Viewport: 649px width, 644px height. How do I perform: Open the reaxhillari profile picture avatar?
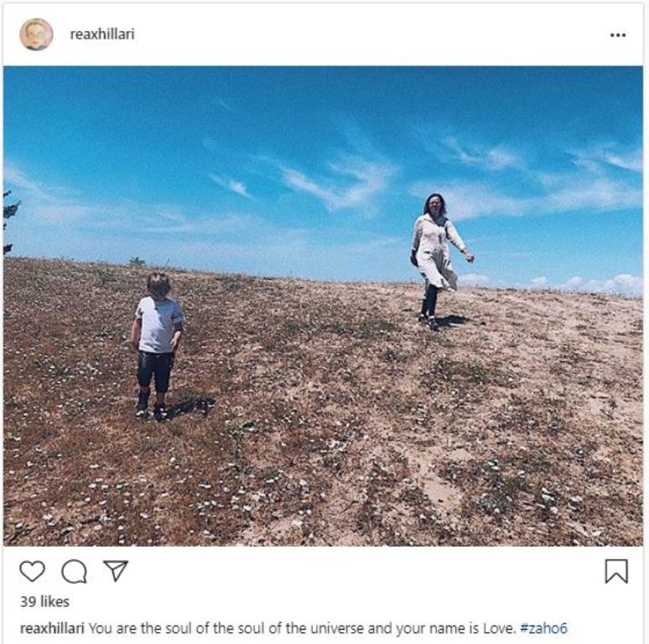(x=36, y=34)
